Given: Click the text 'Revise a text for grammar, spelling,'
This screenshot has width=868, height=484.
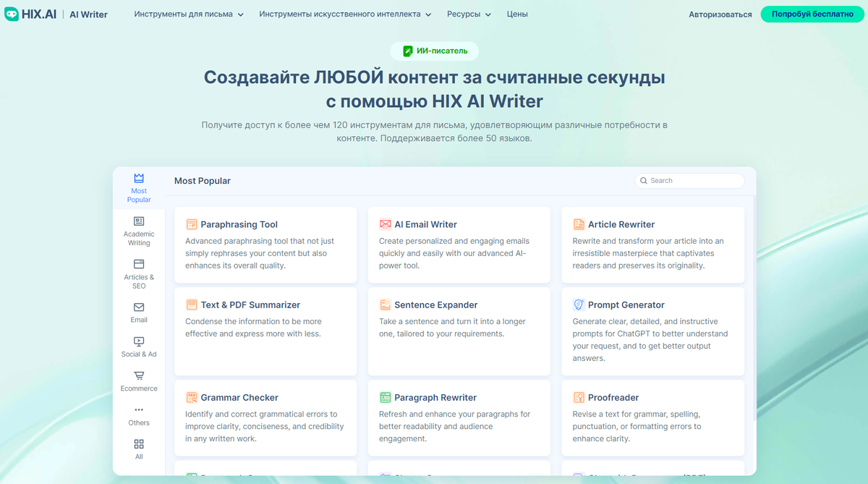Looking at the screenshot, I should coord(637,414).
